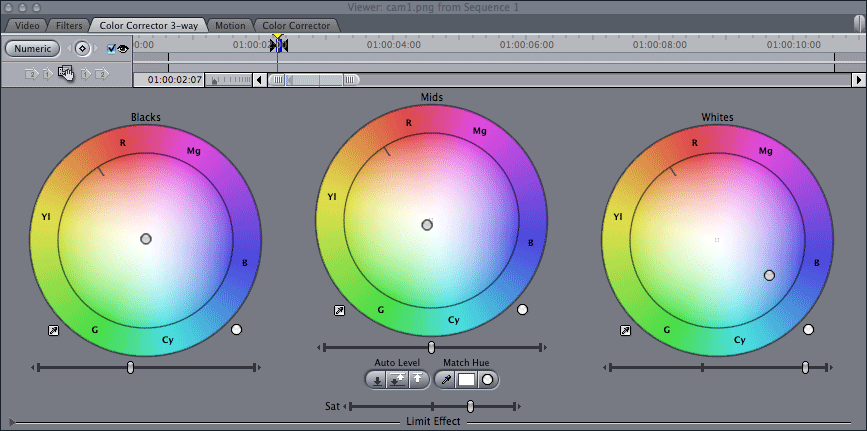This screenshot has width=867, height=431.
Task: Click right scroll arrow of keyframe timeline
Action: point(859,80)
